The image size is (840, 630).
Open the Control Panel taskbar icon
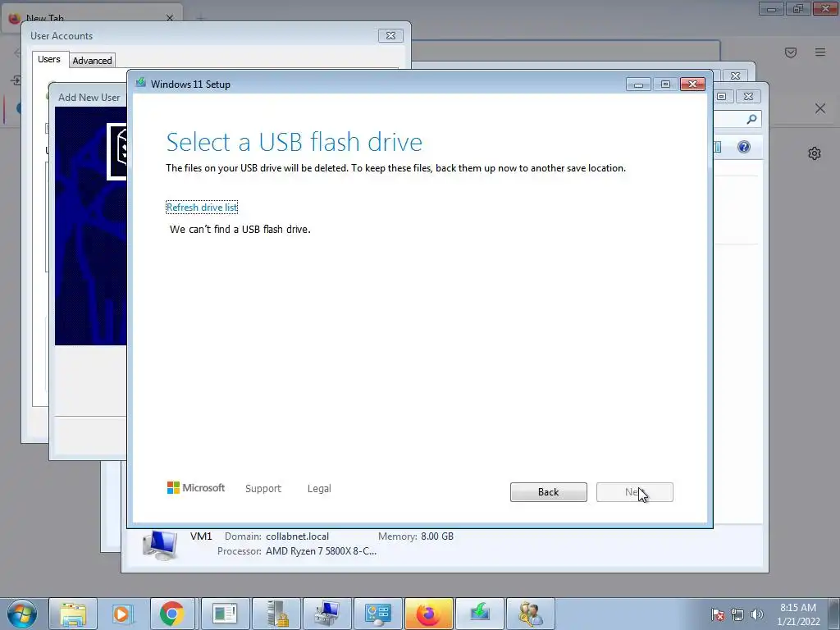click(377, 614)
